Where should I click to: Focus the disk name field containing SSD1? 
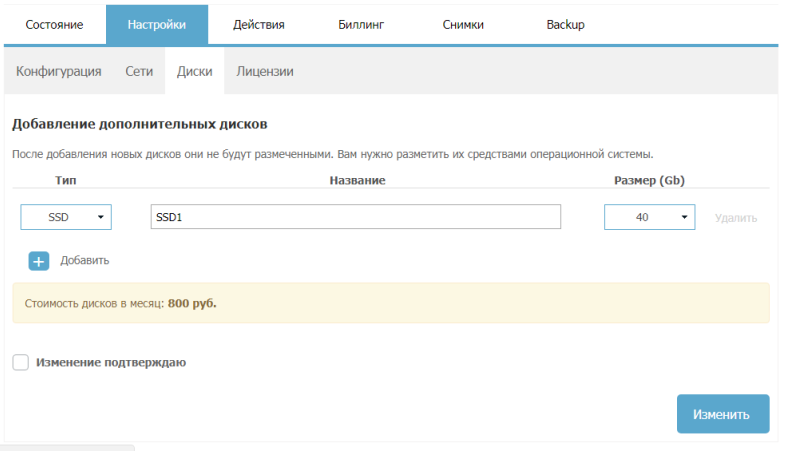(x=355, y=217)
